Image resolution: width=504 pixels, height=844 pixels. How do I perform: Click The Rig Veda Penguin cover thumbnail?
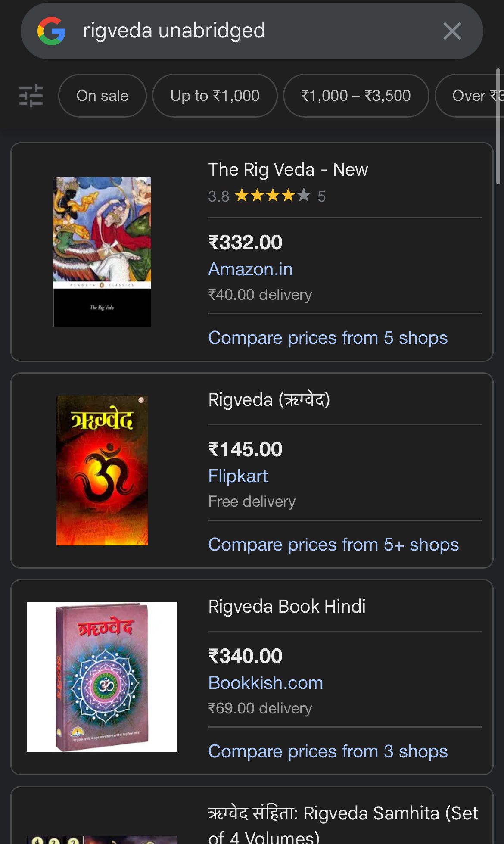(x=102, y=252)
